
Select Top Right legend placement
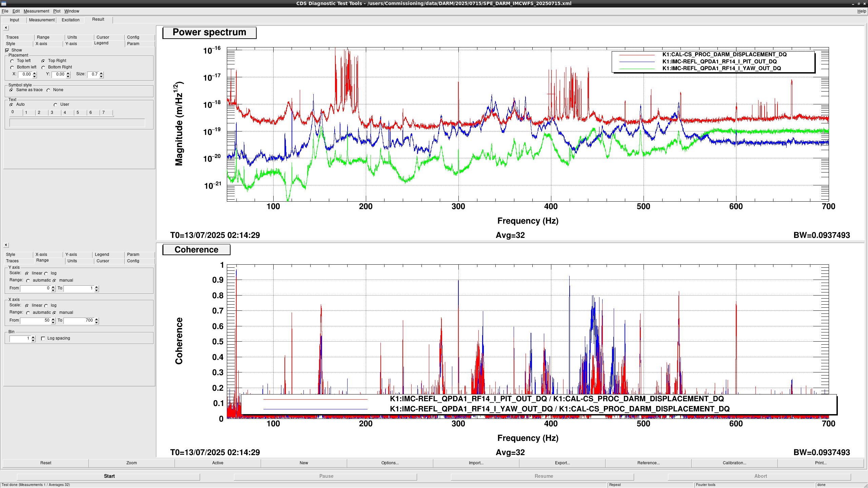click(43, 61)
